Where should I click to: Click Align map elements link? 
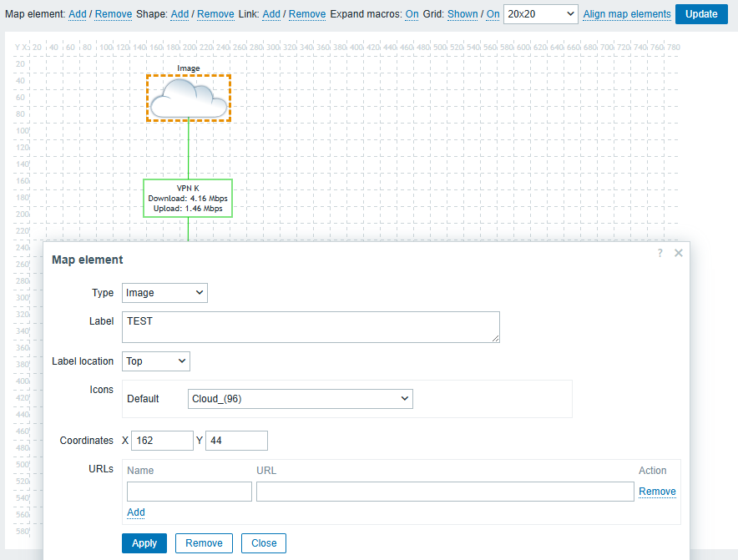pyautogui.click(x=626, y=14)
